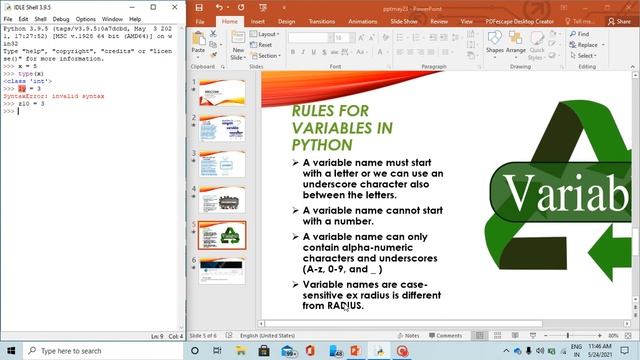This screenshot has height=360, width=640.
Task: Switch to Python IDLE taskbar icon
Action: [380, 351]
